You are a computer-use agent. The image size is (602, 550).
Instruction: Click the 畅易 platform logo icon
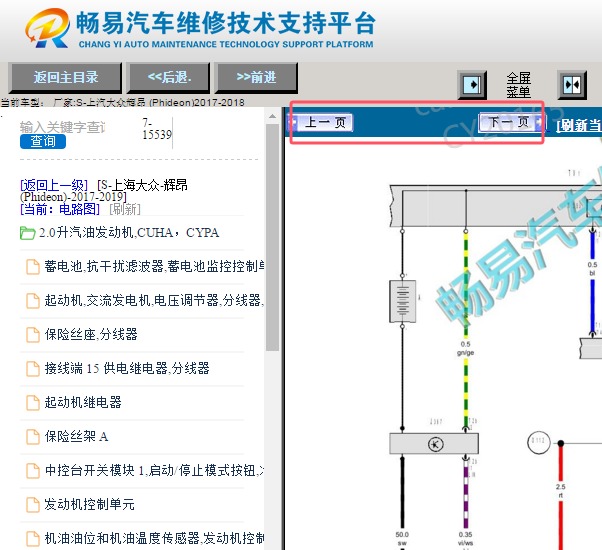[48, 28]
